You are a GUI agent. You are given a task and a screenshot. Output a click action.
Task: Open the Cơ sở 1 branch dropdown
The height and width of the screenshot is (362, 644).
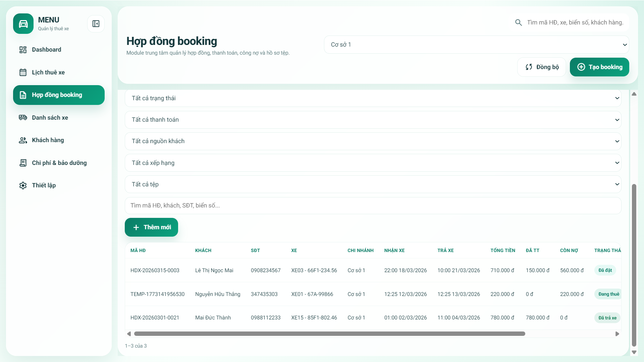(x=476, y=44)
